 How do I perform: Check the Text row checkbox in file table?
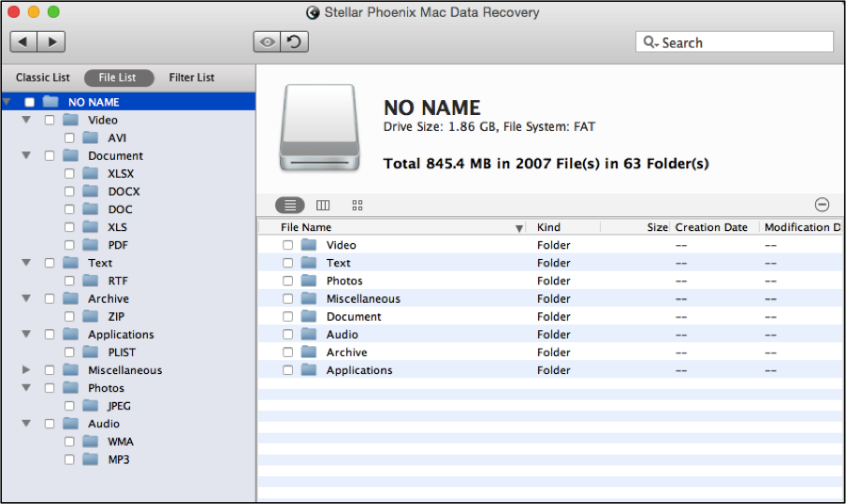[x=287, y=263]
